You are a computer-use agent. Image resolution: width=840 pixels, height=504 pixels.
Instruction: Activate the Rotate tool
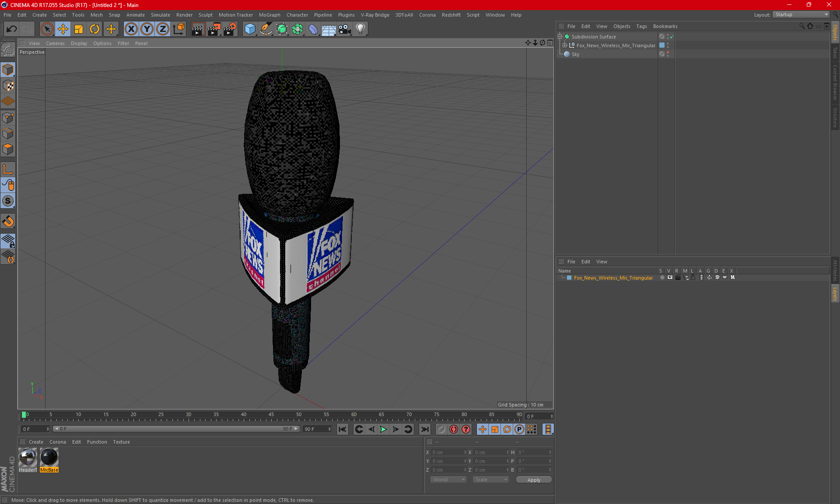click(x=94, y=29)
